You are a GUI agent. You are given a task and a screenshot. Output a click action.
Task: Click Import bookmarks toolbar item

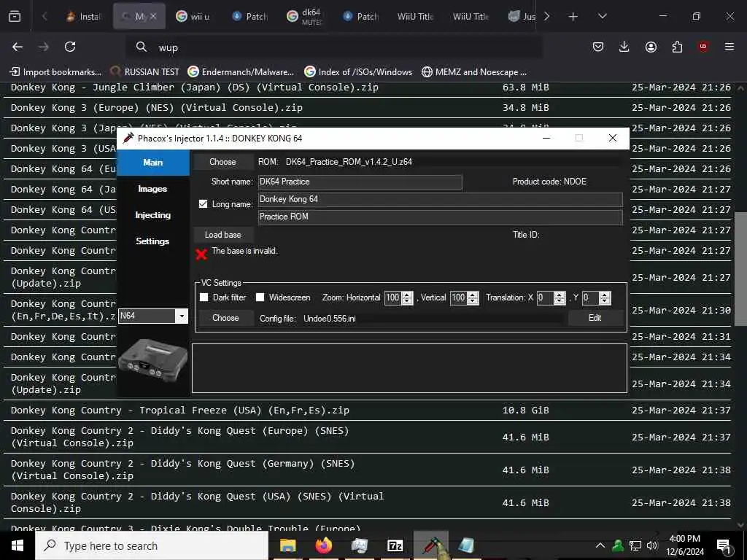55,72
